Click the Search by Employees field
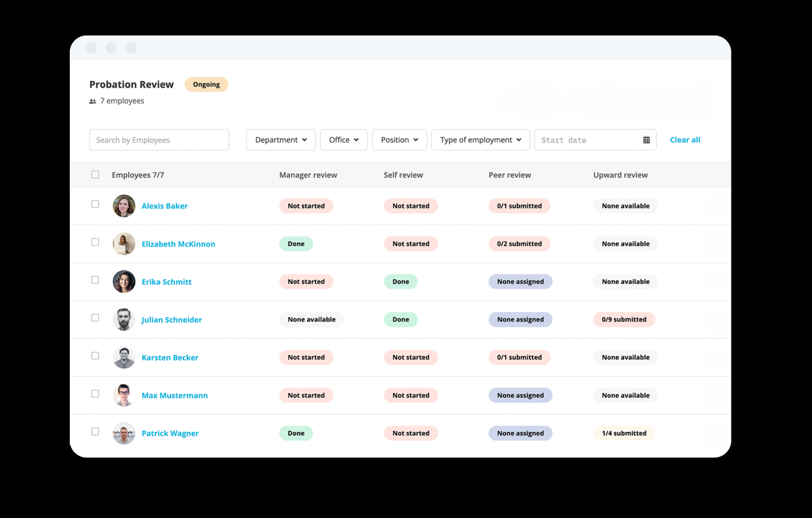 point(159,139)
